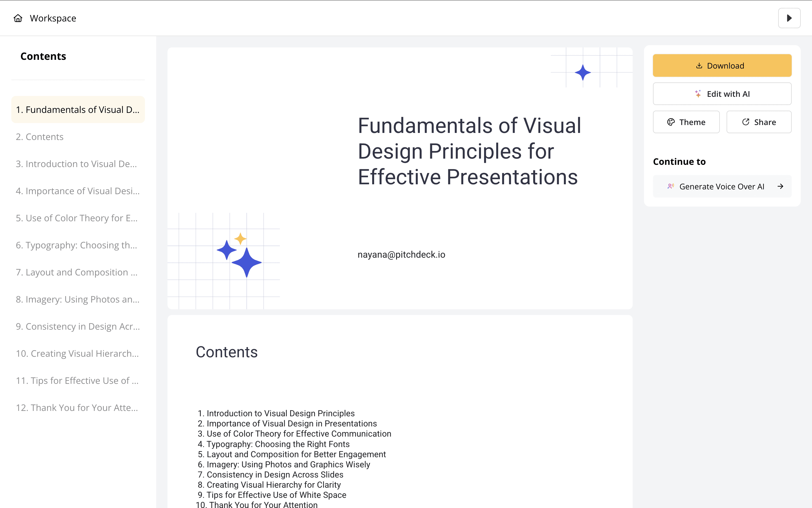Click the Contents heading on the second slide
Screen dimensions: 812x508
coord(226,352)
